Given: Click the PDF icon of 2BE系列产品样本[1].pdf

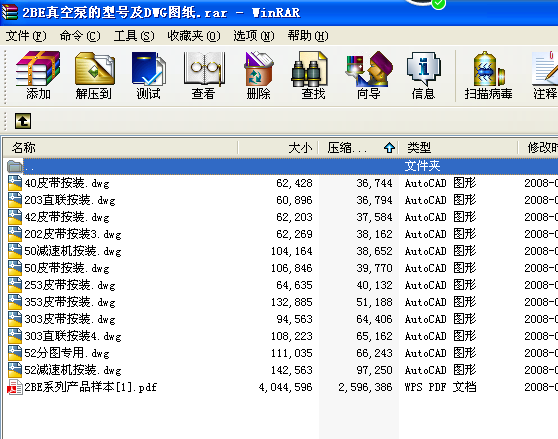Looking at the screenshot, I should 15,387.
